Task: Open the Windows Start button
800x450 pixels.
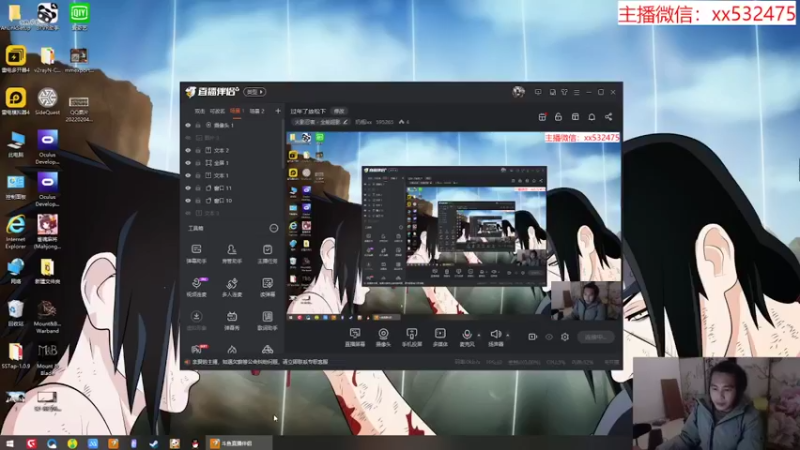Action: (10, 443)
